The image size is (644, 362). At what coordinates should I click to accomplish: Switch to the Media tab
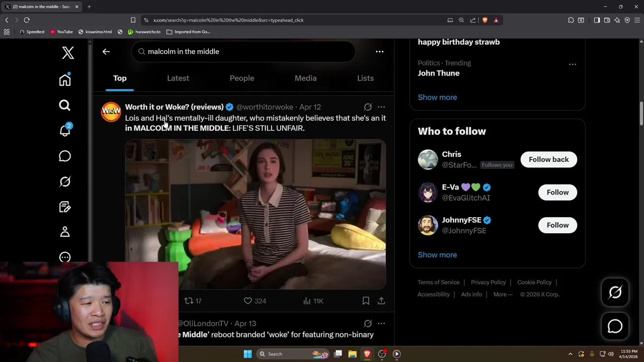(305, 78)
